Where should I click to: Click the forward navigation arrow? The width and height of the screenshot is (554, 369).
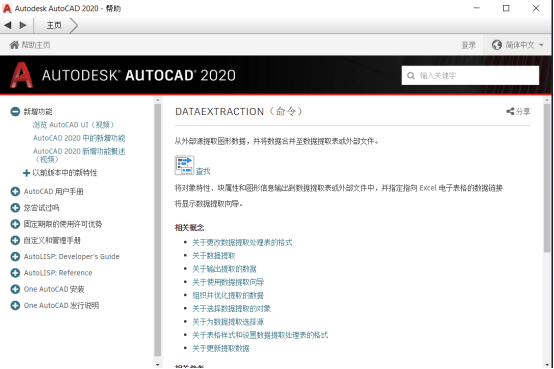coord(23,25)
